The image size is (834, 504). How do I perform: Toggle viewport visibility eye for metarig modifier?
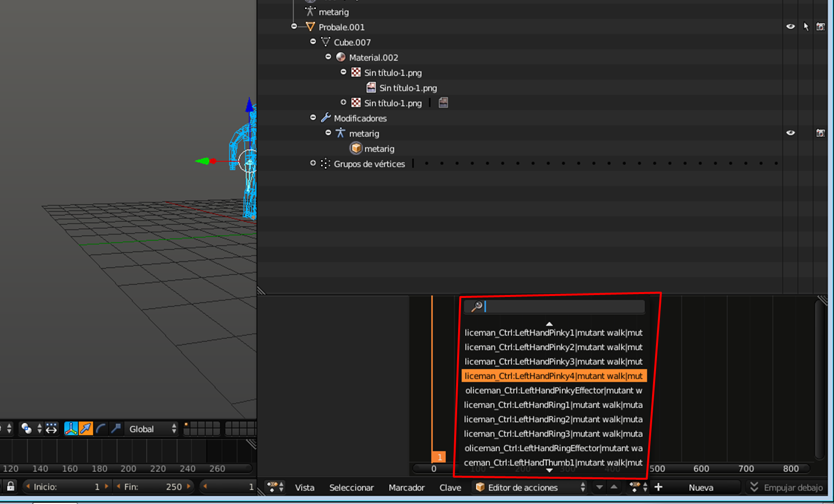[x=791, y=133]
